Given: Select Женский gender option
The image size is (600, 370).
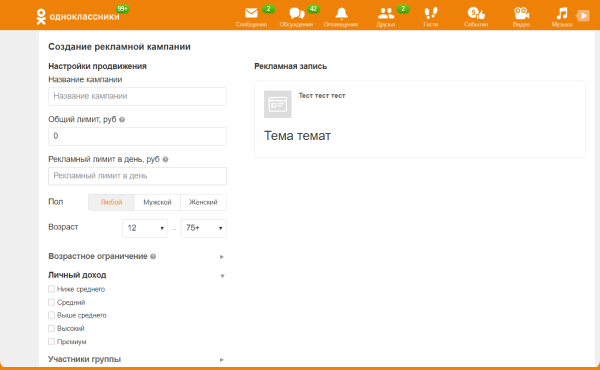Looking at the screenshot, I should coord(203,202).
